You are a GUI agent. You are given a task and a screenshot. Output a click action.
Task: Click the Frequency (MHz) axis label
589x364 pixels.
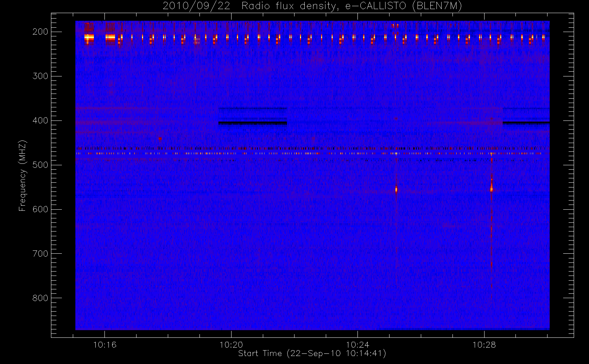(x=23, y=175)
